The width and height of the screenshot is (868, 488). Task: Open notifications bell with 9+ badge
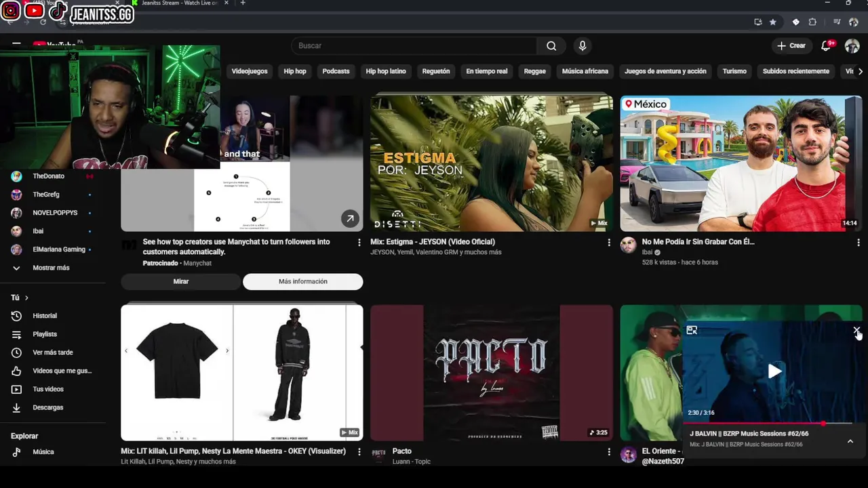pyautogui.click(x=826, y=46)
